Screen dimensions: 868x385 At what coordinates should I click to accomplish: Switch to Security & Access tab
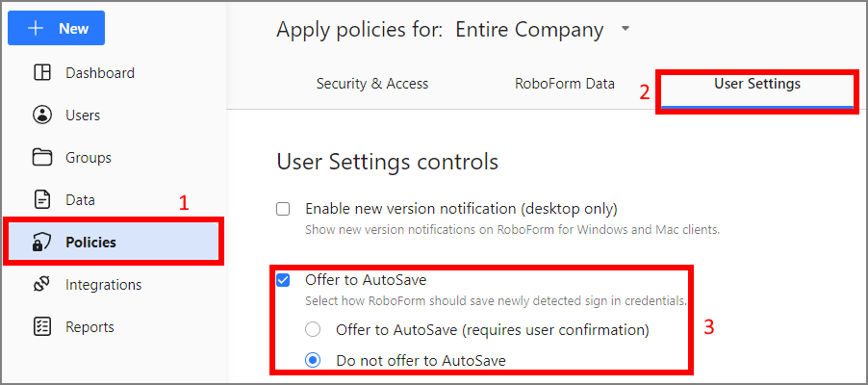click(x=372, y=84)
